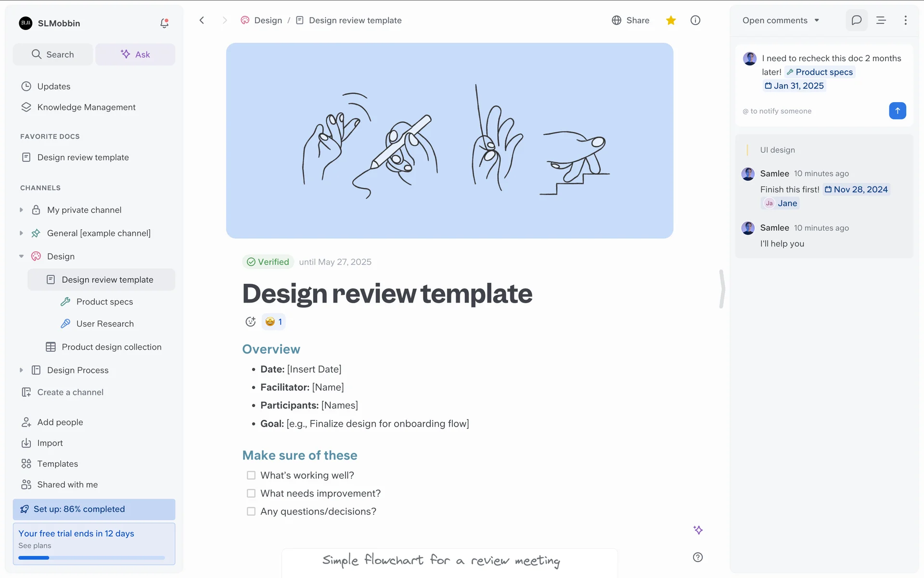
Task: Unfavorite doc with the star icon
Action: pyautogui.click(x=671, y=20)
